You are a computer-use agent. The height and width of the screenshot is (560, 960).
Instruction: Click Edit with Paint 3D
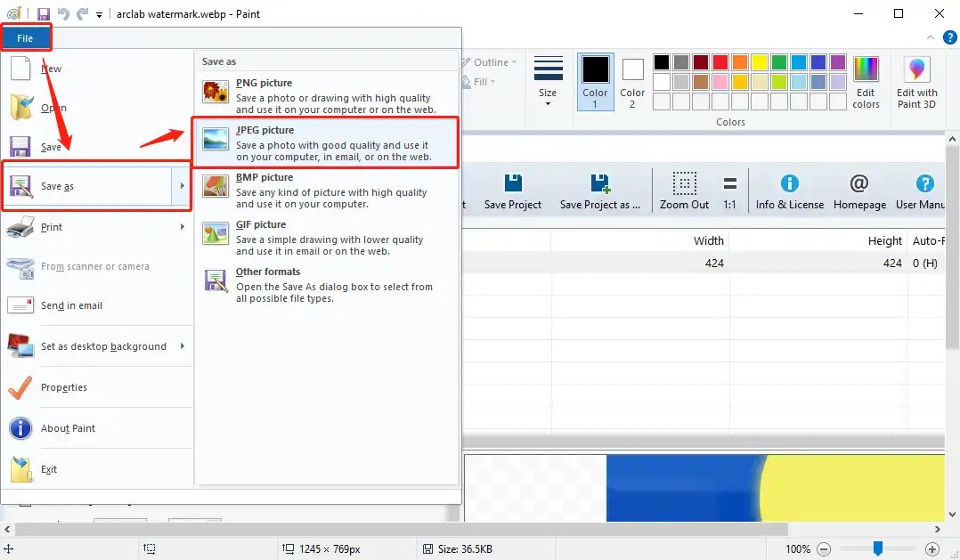(916, 82)
